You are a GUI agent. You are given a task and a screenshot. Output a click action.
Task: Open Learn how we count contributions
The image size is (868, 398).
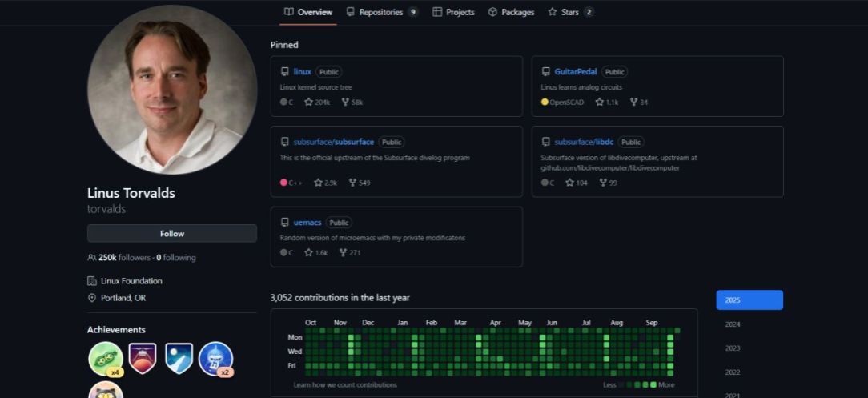(x=345, y=385)
